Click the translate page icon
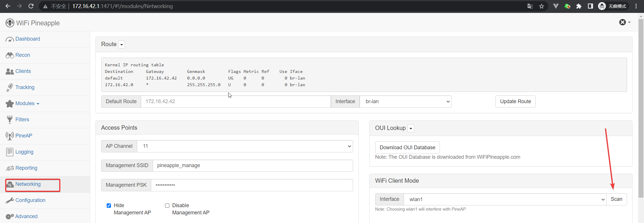This screenshot has width=644, height=223. (x=530, y=6)
